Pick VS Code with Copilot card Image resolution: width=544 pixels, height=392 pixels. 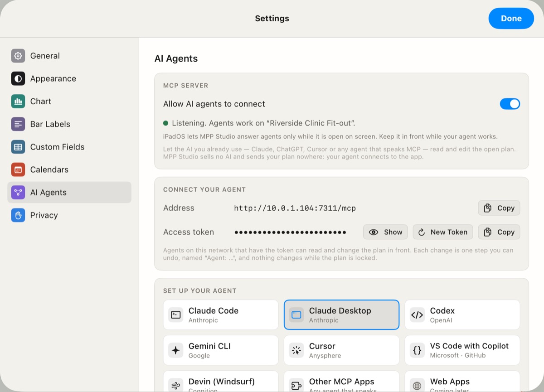click(x=462, y=350)
